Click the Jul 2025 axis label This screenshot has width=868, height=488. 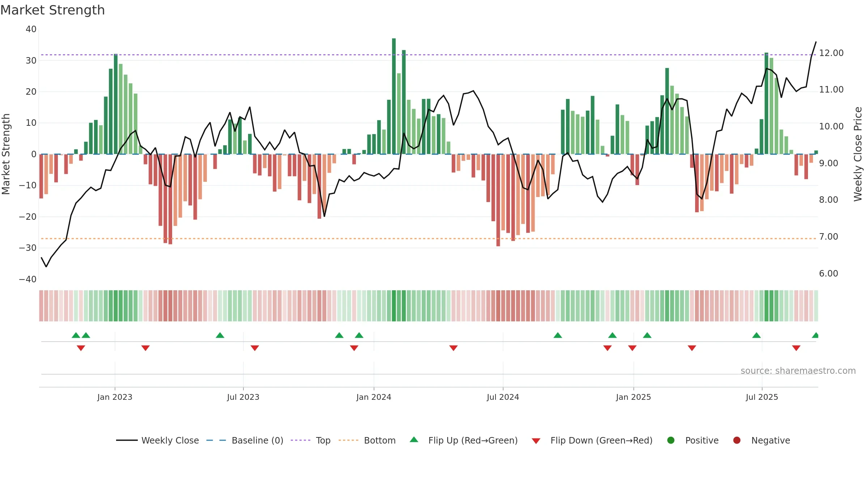coord(762,397)
